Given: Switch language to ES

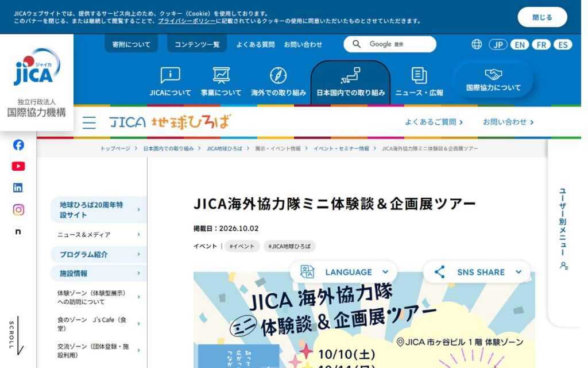Looking at the screenshot, I should (563, 45).
